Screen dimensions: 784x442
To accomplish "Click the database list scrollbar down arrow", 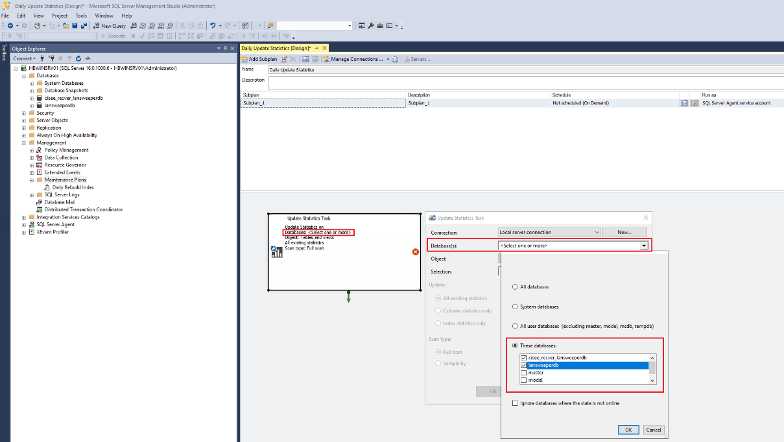I will tap(652, 380).
